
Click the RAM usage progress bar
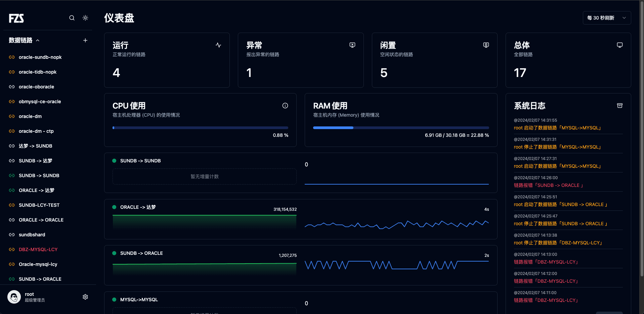tap(400, 128)
